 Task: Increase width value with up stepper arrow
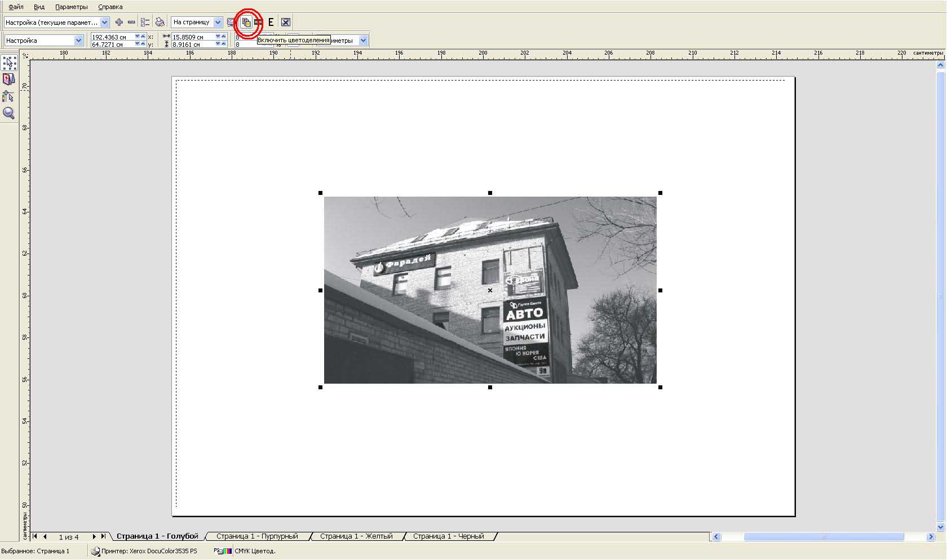[224, 37]
